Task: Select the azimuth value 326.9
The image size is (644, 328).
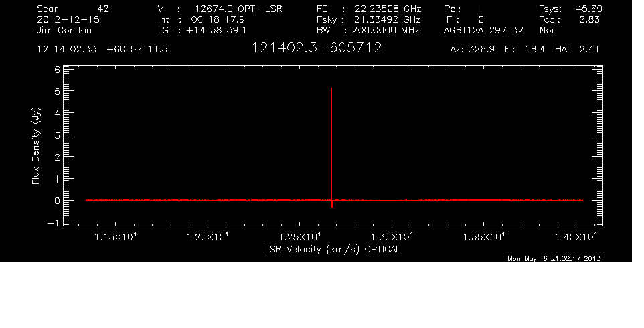Action: 481,50
